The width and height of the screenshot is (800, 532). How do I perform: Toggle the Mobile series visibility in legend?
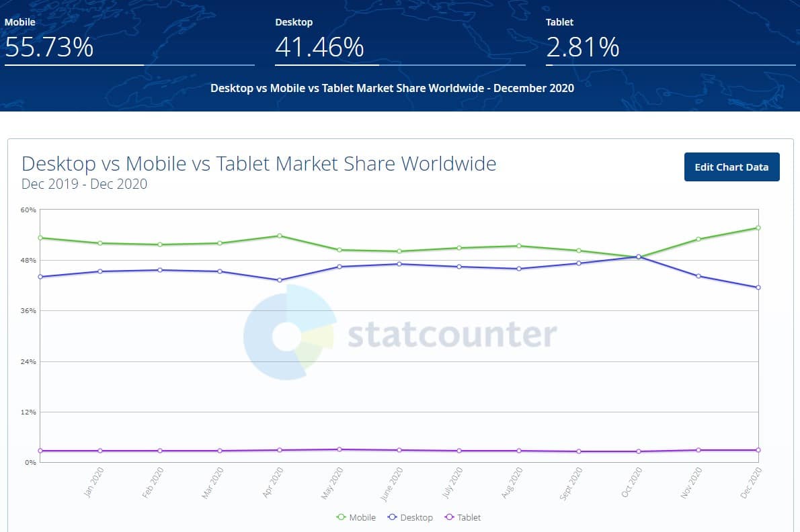click(x=356, y=517)
